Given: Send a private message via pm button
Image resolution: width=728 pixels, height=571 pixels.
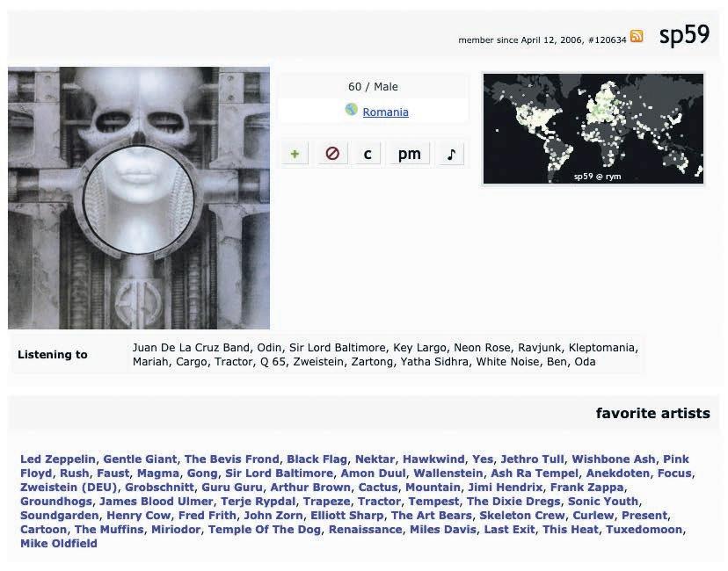Looking at the screenshot, I should pos(409,154).
